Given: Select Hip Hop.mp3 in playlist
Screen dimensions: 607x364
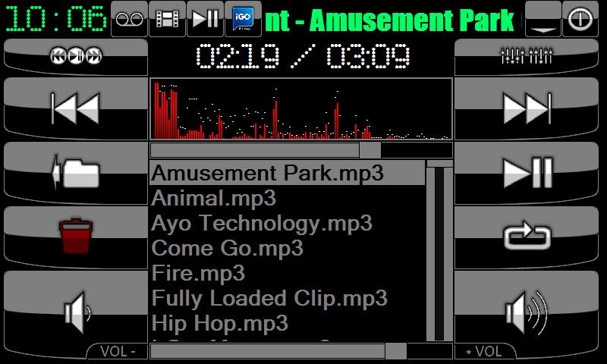Looking at the screenshot, I should (x=288, y=323).
